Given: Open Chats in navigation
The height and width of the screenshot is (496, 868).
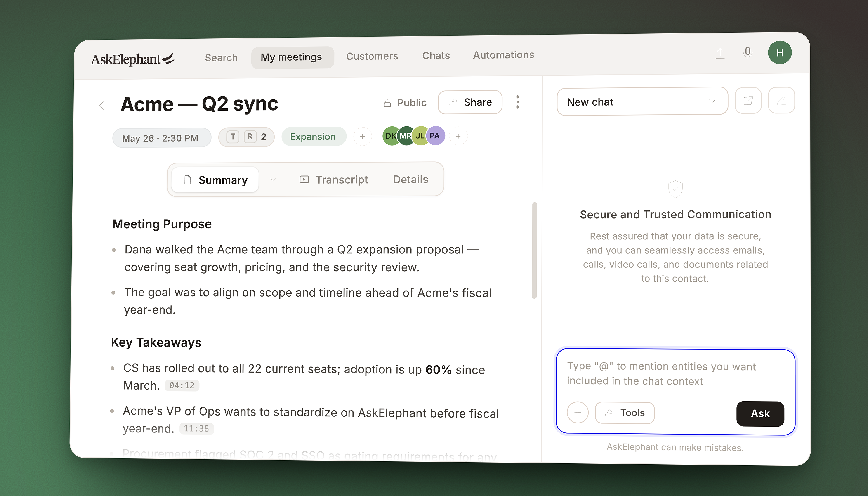Looking at the screenshot, I should (x=436, y=56).
